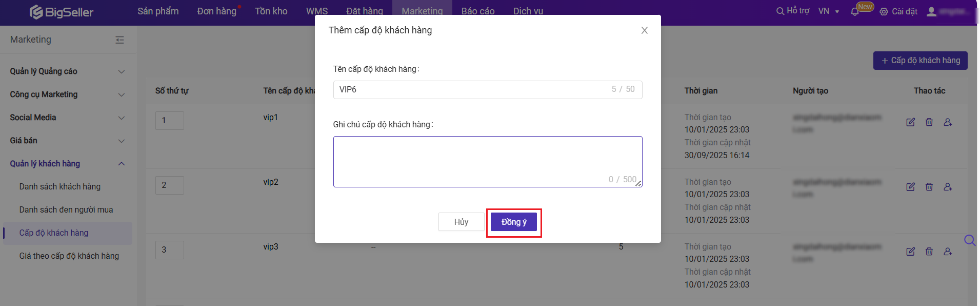The height and width of the screenshot is (306, 980).
Task: Focus the Ghi chú cấp độ khách hàng textarea
Action: (x=488, y=162)
